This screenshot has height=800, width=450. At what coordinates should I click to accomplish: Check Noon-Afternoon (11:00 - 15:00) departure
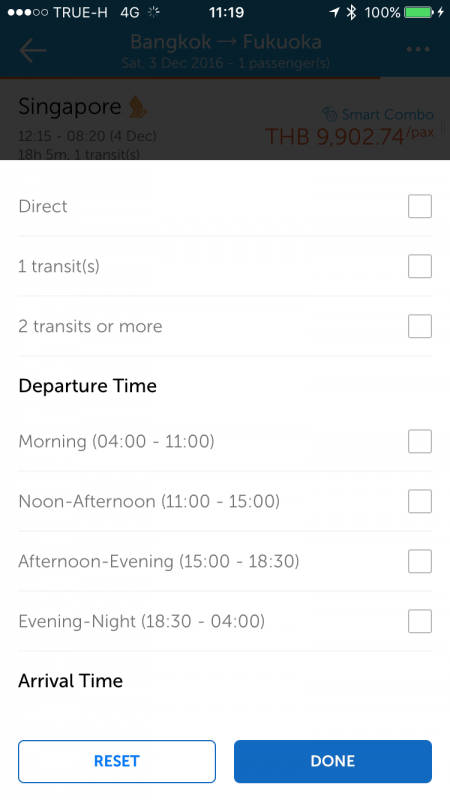click(x=420, y=502)
